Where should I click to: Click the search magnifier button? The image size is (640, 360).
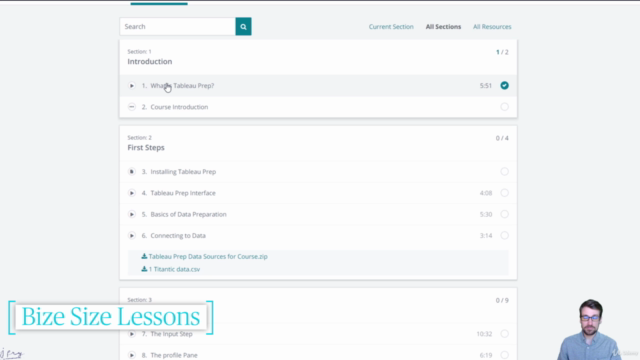(243, 27)
